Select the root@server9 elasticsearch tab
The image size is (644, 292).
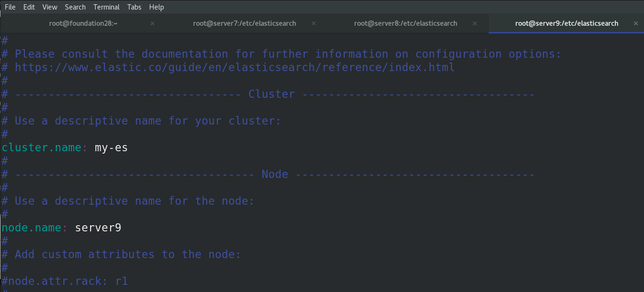coord(567,23)
